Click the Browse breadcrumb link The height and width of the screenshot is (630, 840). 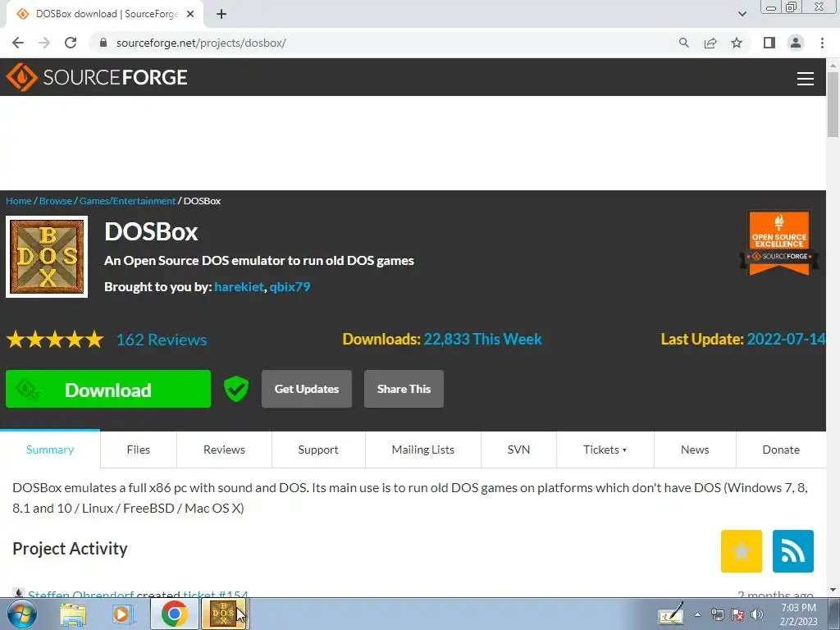[x=56, y=201]
